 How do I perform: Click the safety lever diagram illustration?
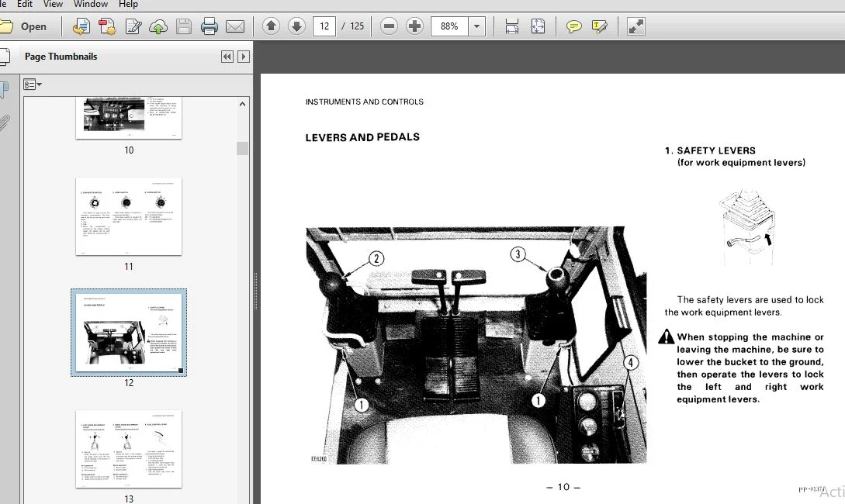pos(747,226)
